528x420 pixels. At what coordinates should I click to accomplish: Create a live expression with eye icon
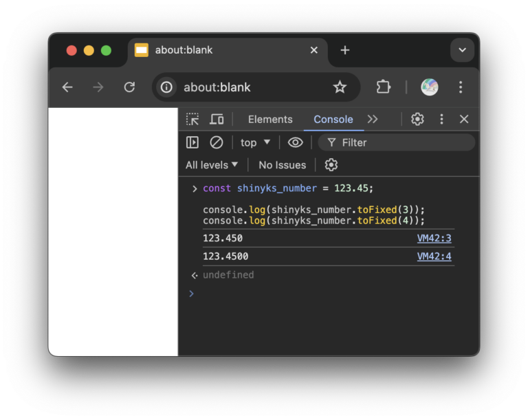point(295,142)
